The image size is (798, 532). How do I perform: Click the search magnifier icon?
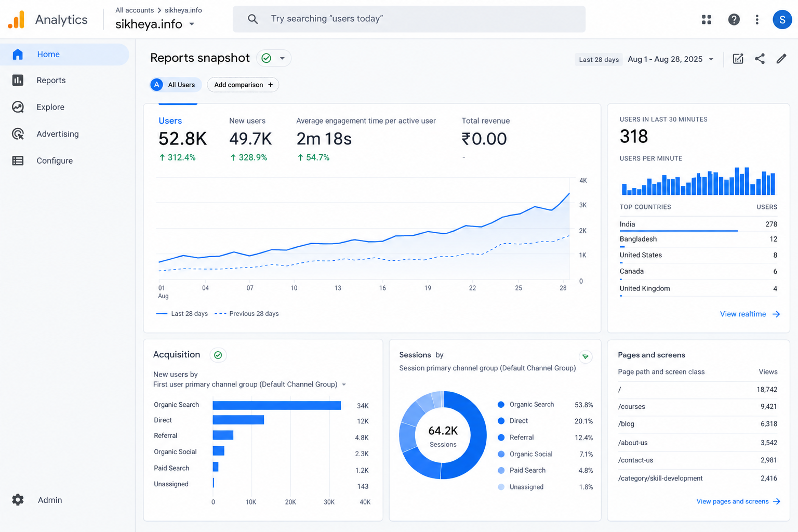click(x=252, y=19)
